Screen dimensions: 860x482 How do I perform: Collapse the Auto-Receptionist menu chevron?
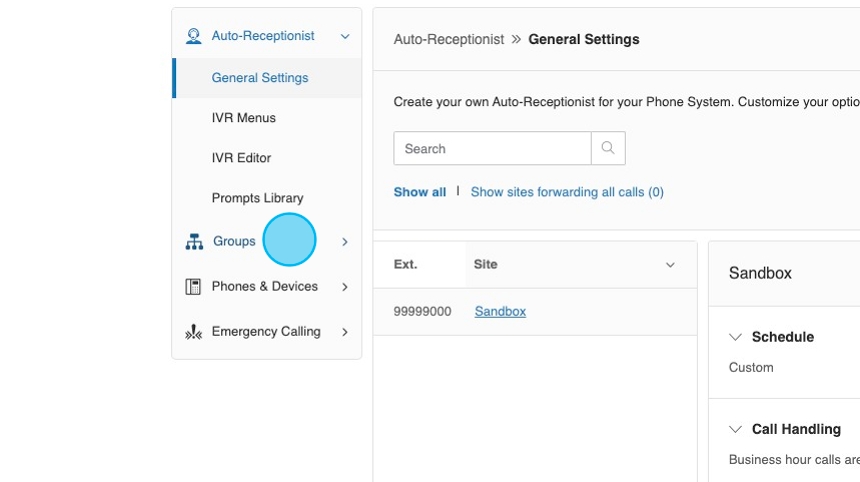[x=345, y=36]
